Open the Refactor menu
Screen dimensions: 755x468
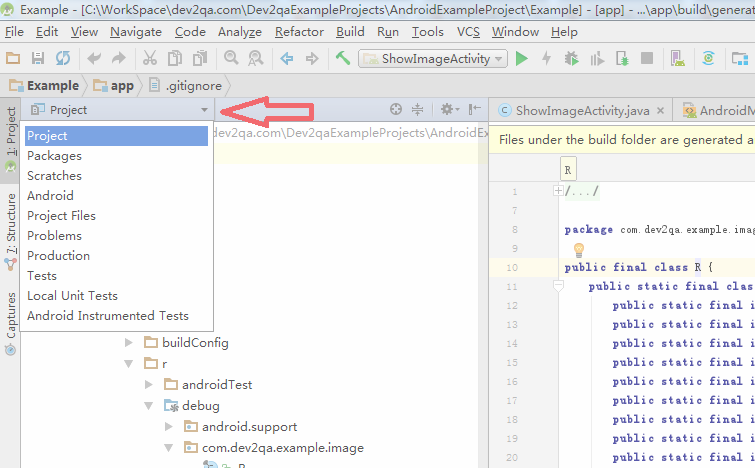click(x=298, y=32)
